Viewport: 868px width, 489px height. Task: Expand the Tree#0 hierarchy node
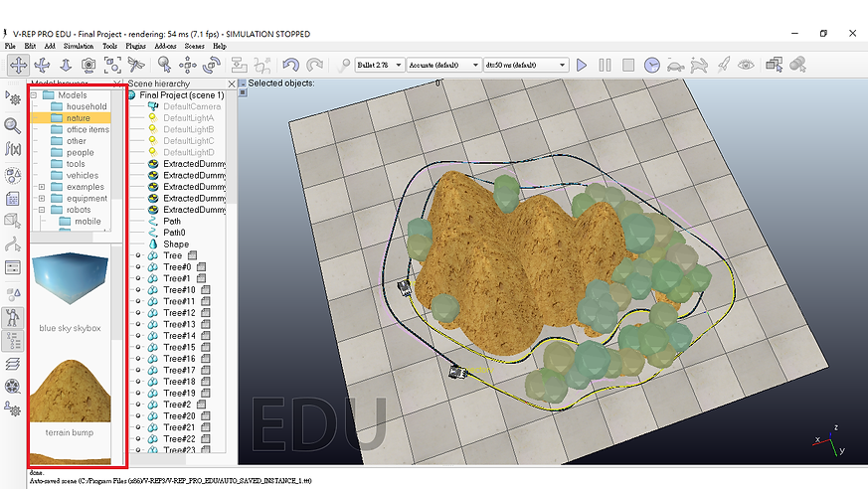pos(138,266)
